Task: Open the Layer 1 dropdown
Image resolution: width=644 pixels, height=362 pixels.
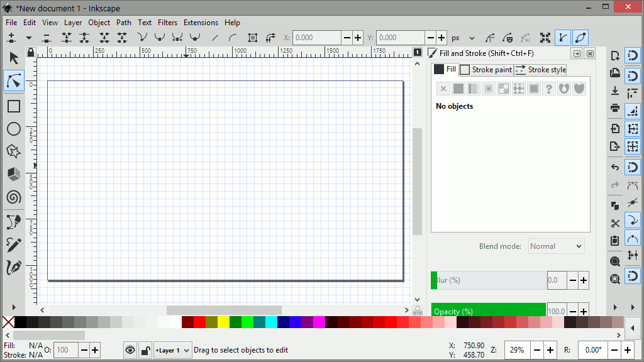Action: [x=173, y=350]
